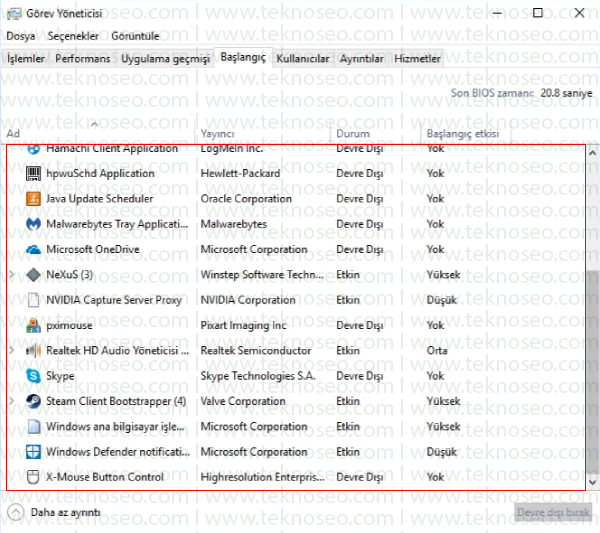
Task: Switch to the Hizmetler tab
Action: 417,59
